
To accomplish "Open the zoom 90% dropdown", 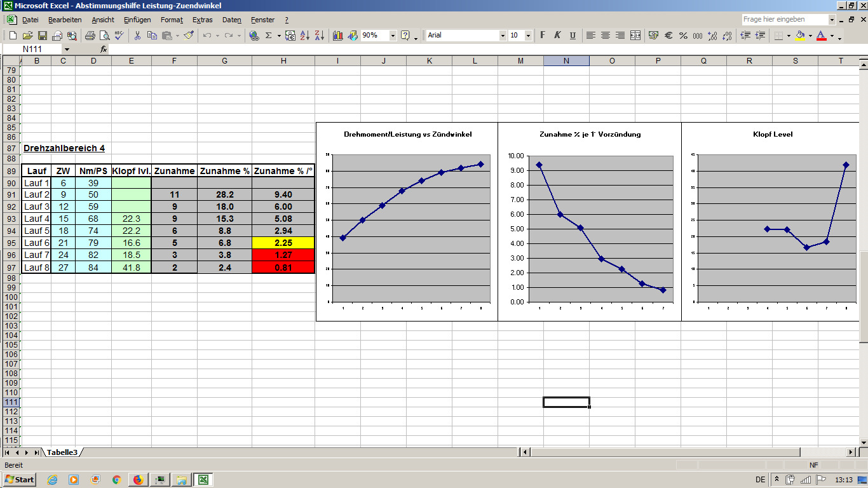I will [393, 36].
